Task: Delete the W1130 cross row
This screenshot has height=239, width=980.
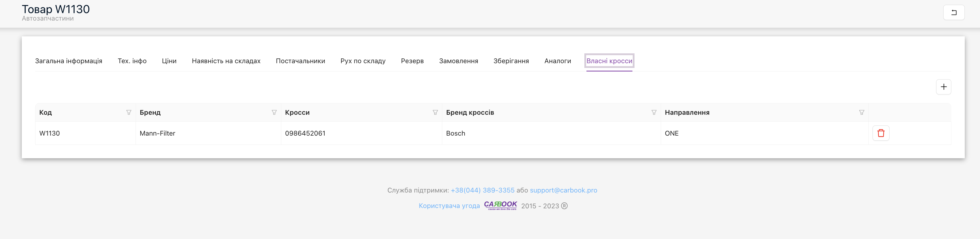Action: pyautogui.click(x=880, y=133)
